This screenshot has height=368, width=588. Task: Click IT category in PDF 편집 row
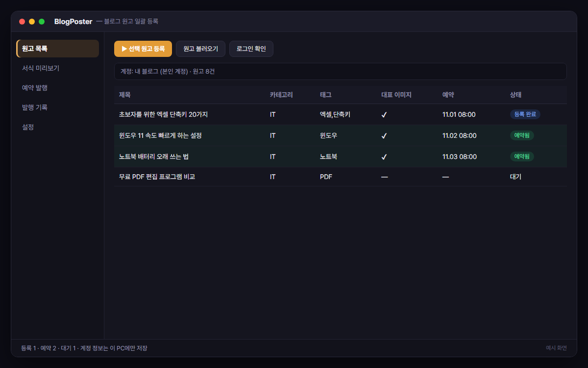[273, 177]
